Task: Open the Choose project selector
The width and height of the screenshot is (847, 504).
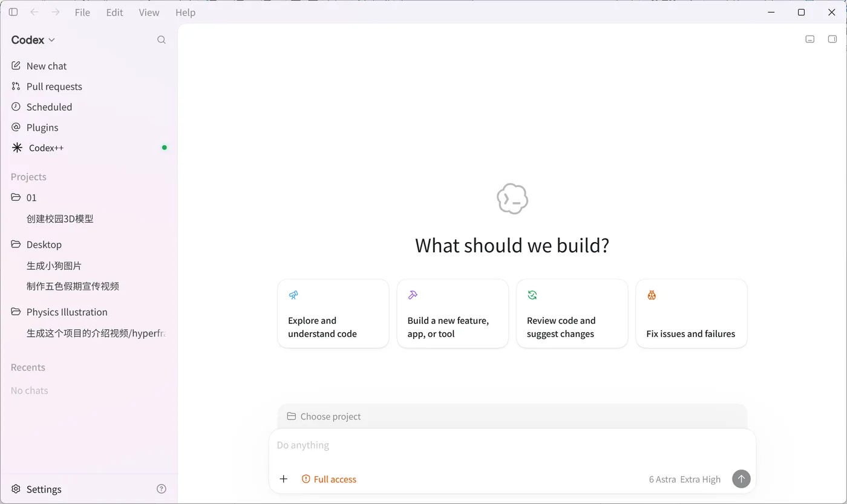Action: click(324, 416)
